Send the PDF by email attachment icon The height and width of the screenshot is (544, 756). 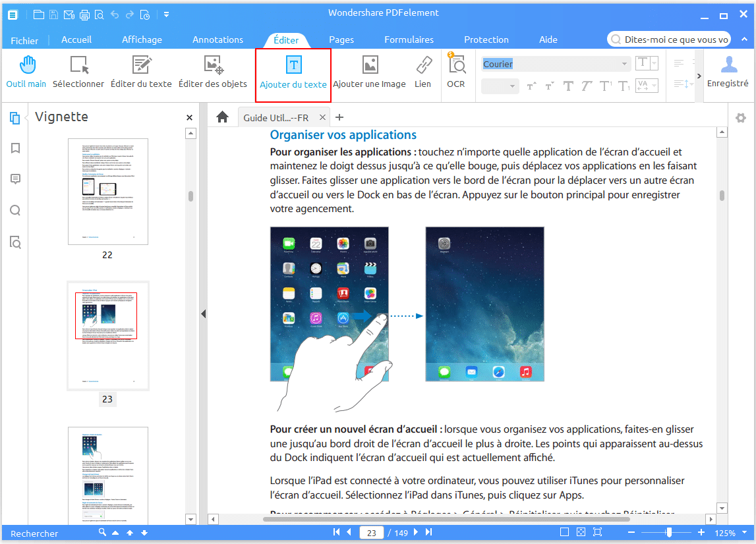click(69, 14)
